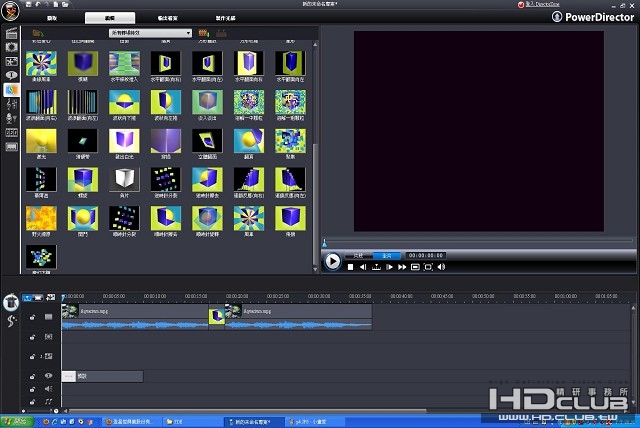This screenshot has width=640, height=428.
Task: Click the fullscreen icon in player controls
Action: 428,267
